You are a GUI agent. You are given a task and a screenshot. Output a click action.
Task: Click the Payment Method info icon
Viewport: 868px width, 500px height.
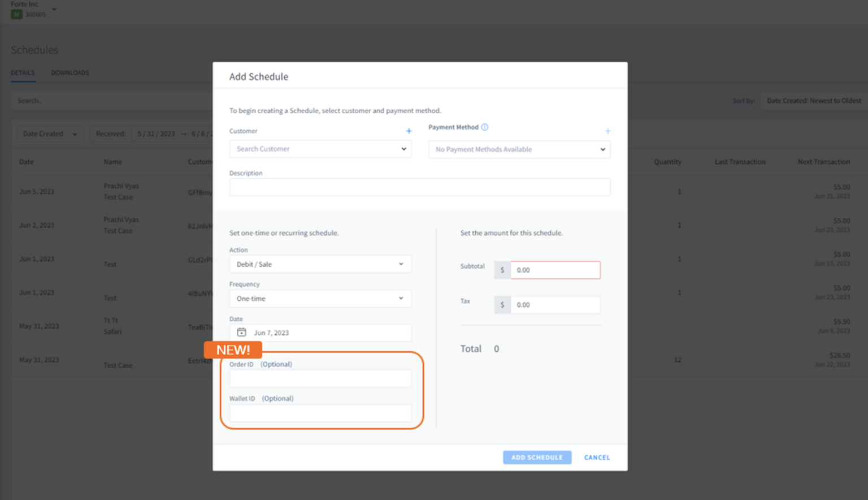click(x=484, y=127)
